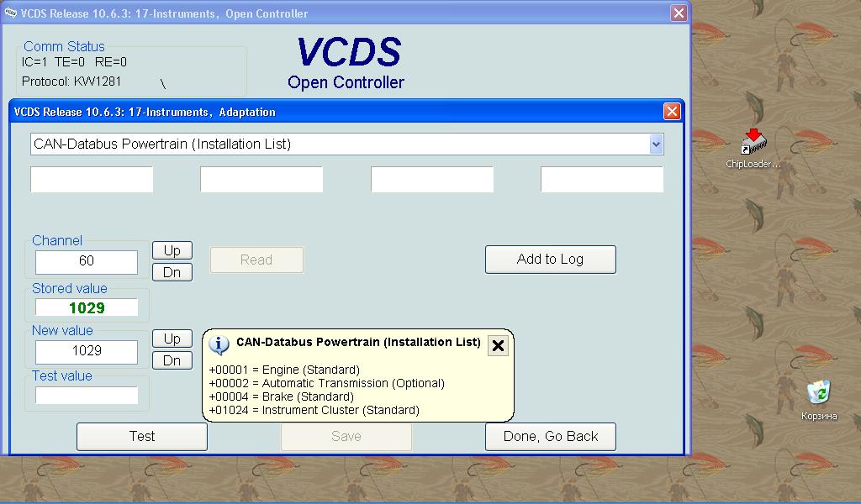Raise New value with Up button
Image resolution: width=861 pixels, height=504 pixels.
point(172,339)
